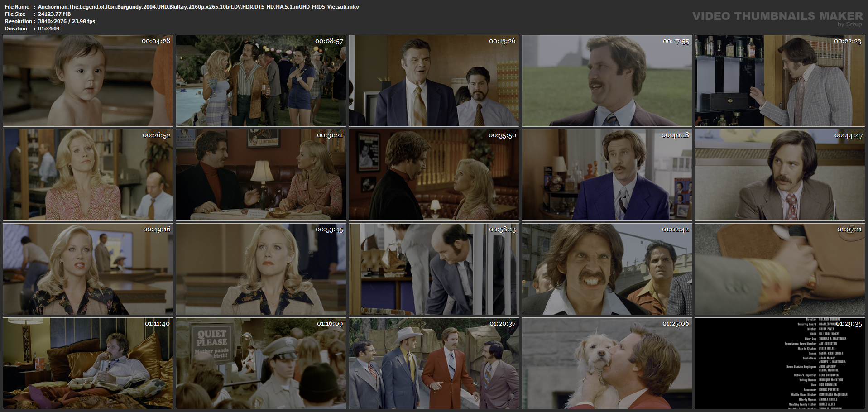Click the resolution value 3840x2076 / 23.98 fps

[67, 21]
